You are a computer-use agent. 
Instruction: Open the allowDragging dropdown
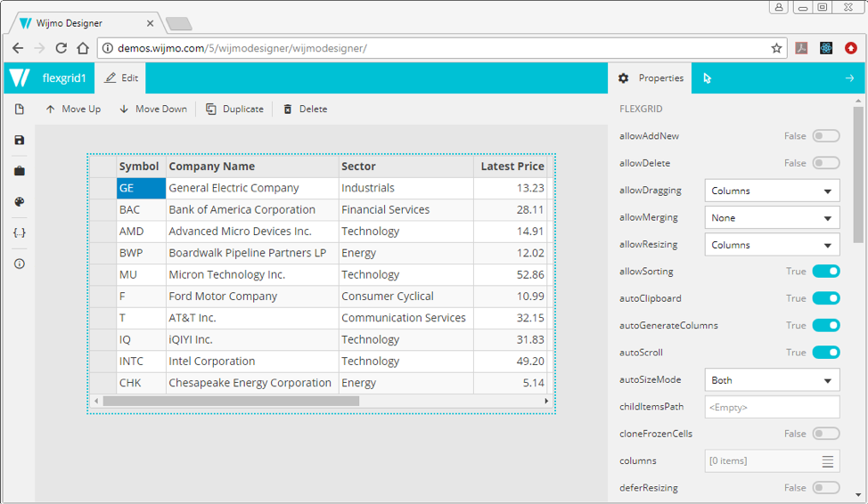click(772, 191)
